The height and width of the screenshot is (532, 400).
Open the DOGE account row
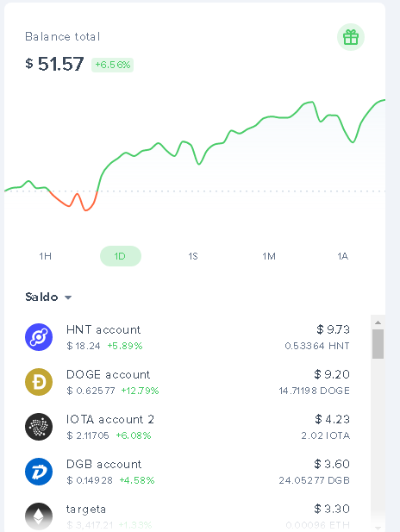(x=187, y=382)
